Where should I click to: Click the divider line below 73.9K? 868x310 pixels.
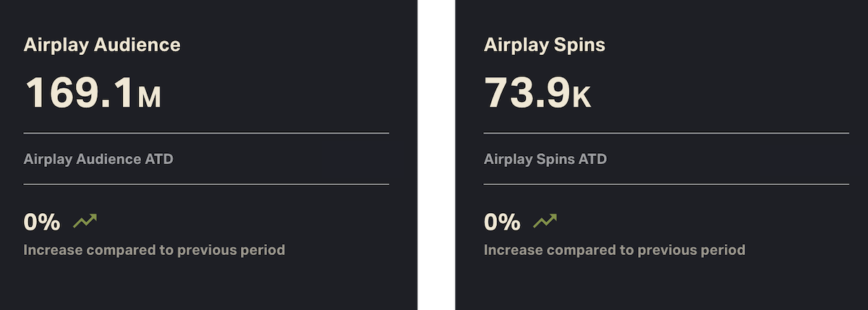(666, 134)
